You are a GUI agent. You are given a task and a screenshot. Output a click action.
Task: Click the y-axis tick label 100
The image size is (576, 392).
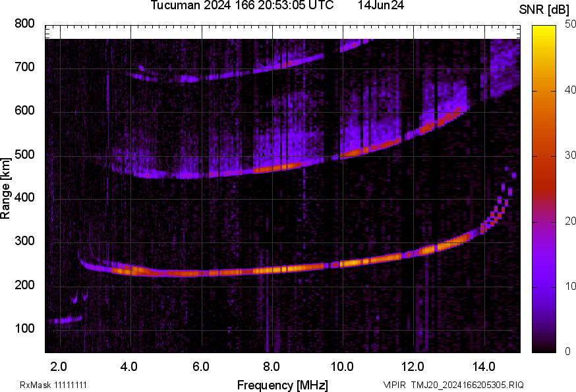click(24, 328)
